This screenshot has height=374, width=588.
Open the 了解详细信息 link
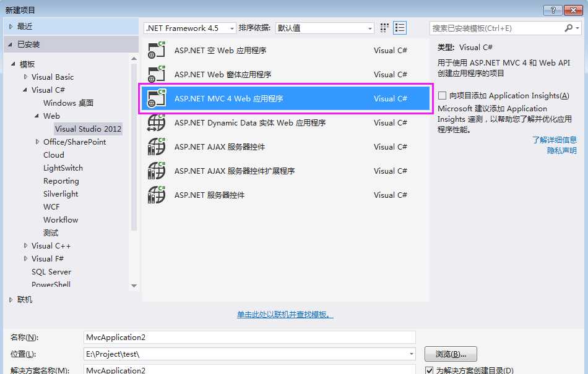click(555, 140)
